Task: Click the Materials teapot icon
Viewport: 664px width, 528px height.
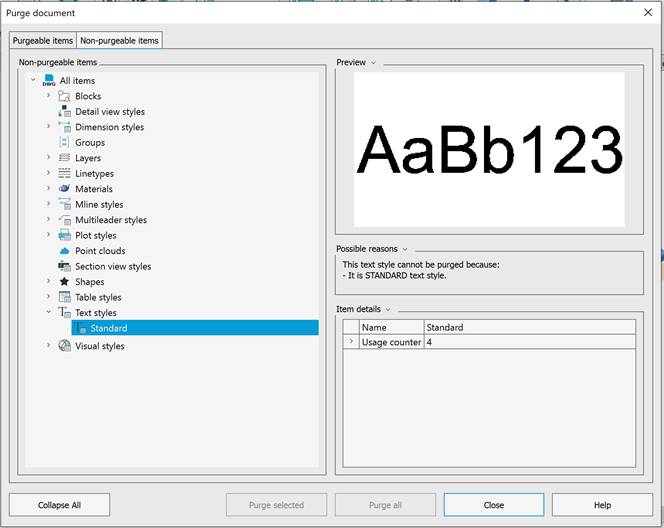Action: (64, 188)
